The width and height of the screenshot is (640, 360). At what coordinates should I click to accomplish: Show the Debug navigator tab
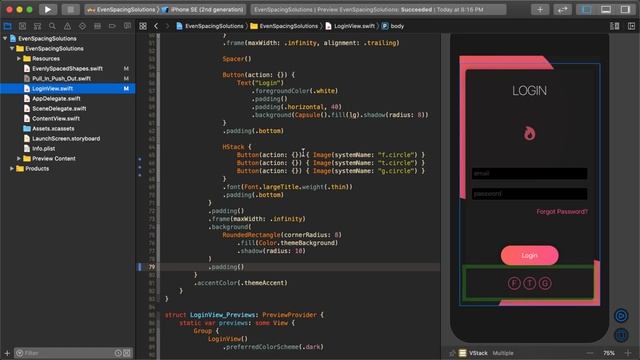click(97, 26)
